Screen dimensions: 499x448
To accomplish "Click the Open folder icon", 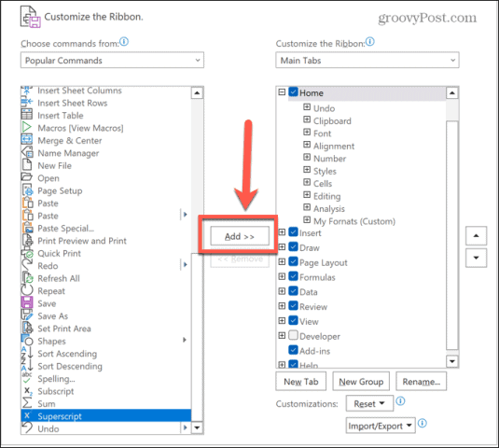I will point(27,177).
